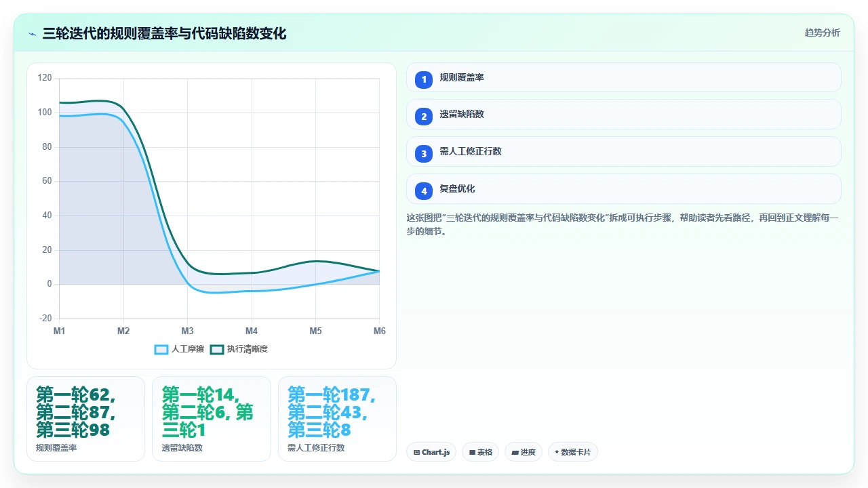Click the 80 y-axis tick label
The width and height of the screenshot is (868, 488).
tap(47, 146)
